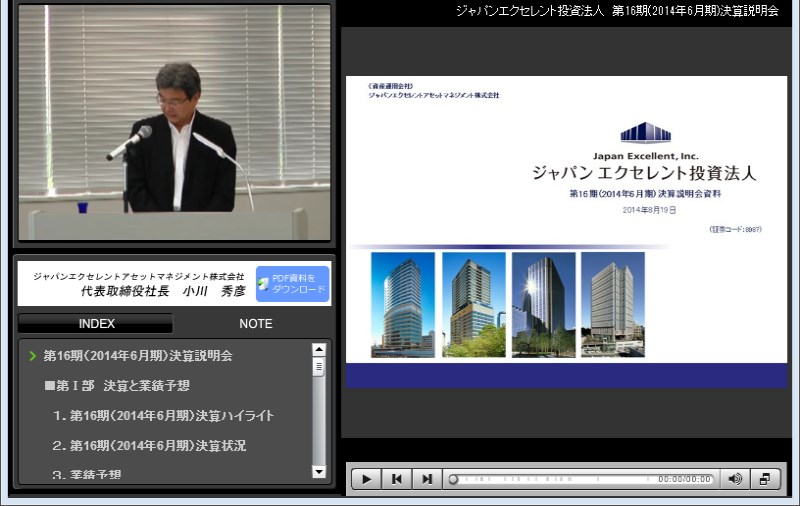
Task: Jump to 2. 決算状況 chapter
Action: point(149,445)
